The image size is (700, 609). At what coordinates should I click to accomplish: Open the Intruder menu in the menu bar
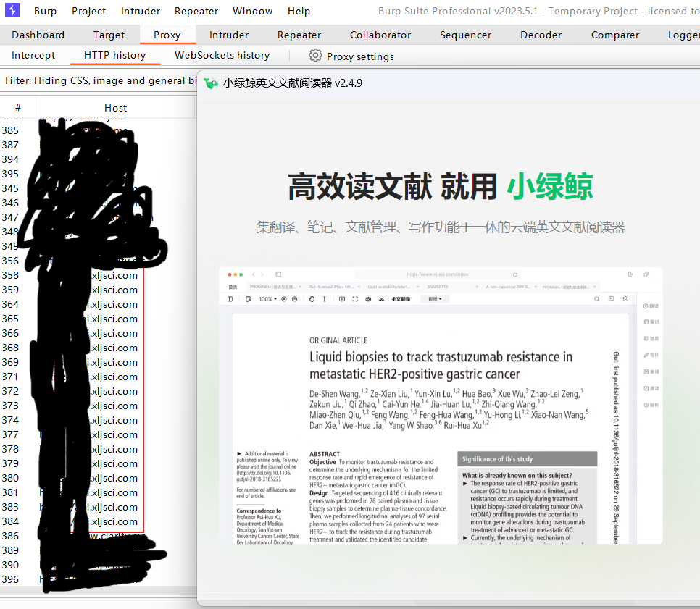point(140,11)
